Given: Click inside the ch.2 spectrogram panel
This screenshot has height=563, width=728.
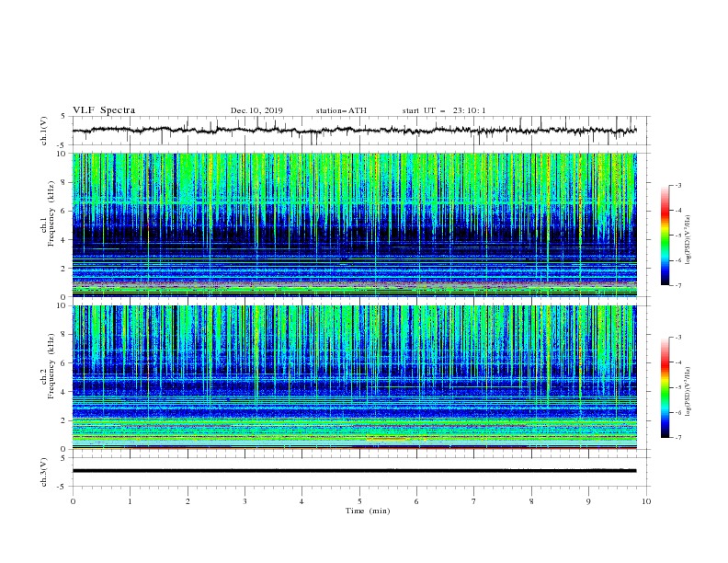Looking at the screenshot, I should [354, 377].
